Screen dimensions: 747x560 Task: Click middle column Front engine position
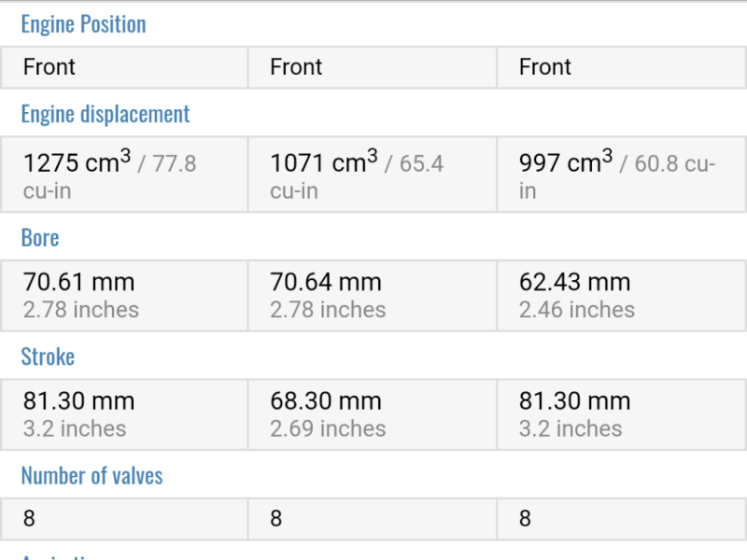(373, 67)
